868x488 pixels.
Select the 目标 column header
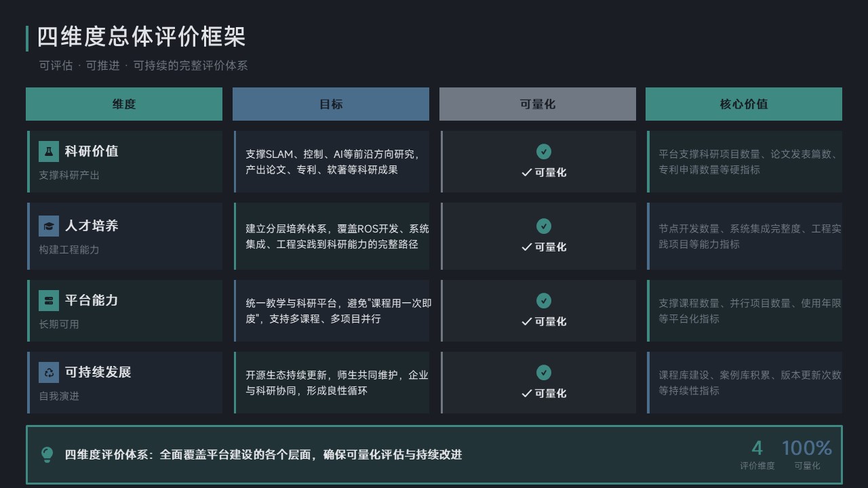(331, 104)
